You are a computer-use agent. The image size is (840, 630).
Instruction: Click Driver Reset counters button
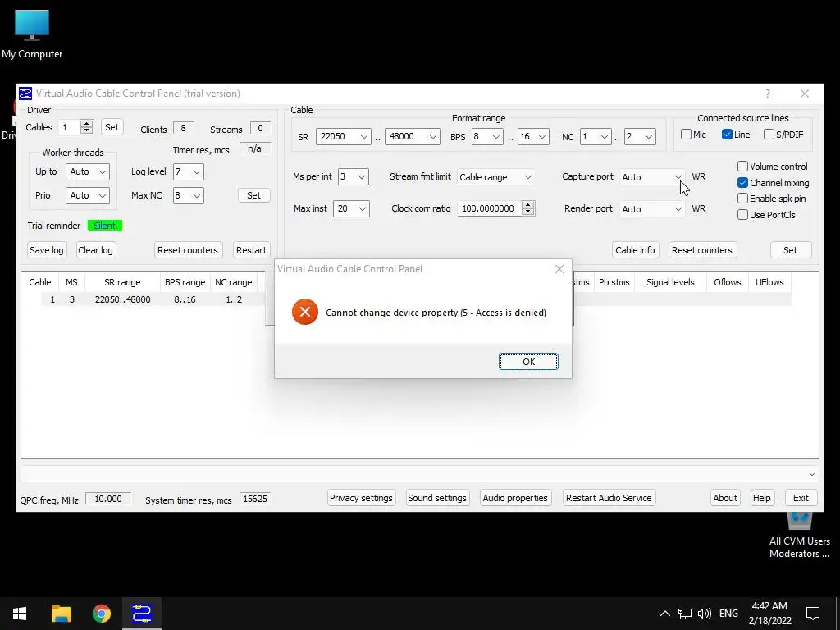[x=188, y=250]
